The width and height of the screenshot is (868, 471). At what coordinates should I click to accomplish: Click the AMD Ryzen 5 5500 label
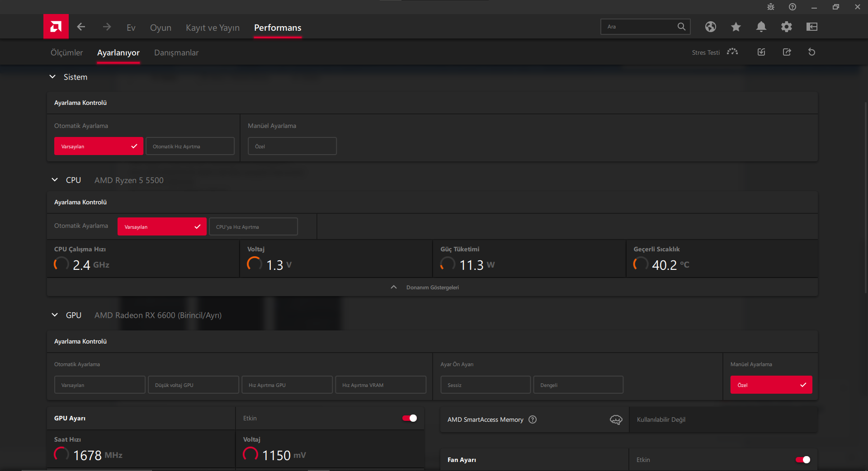pos(129,180)
